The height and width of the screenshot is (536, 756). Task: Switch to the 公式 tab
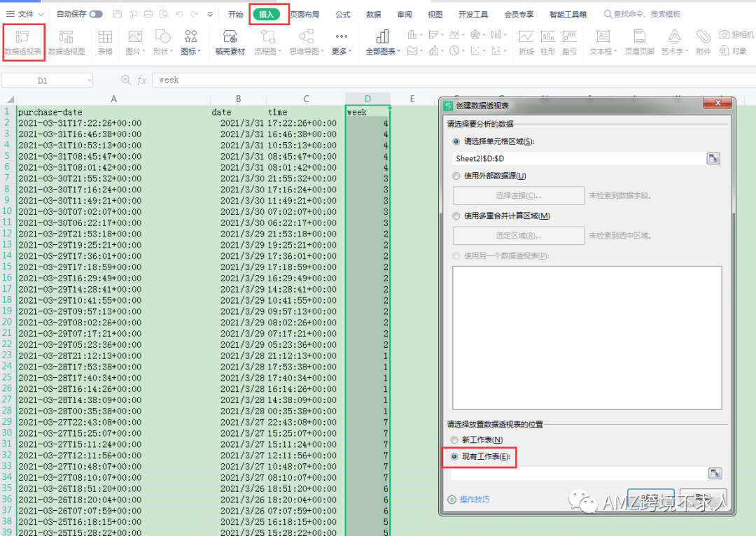point(342,14)
